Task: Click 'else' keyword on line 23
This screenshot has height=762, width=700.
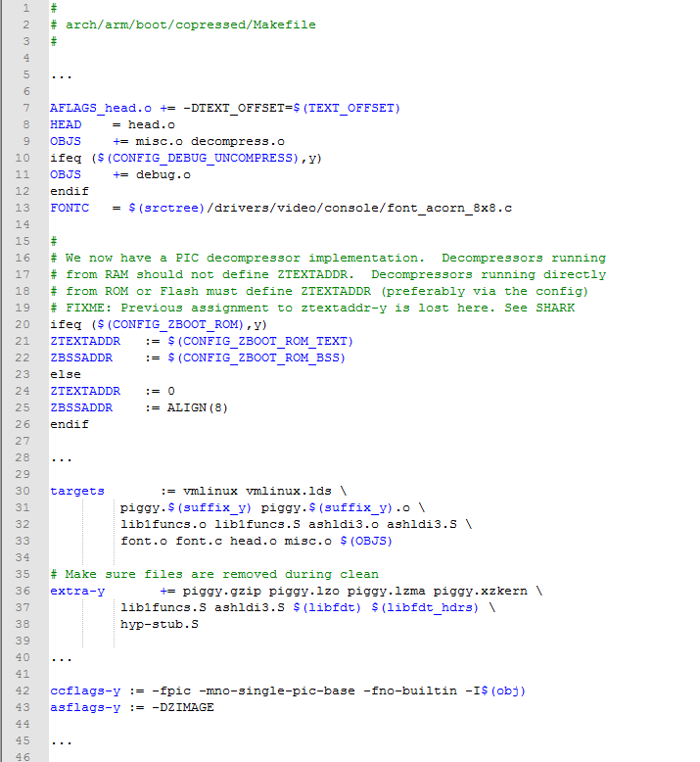Action: pos(66,374)
